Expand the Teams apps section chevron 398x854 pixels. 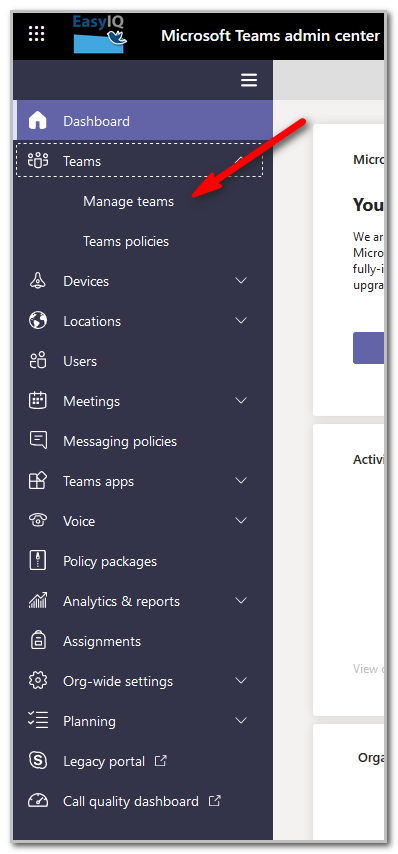click(x=241, y=481)
